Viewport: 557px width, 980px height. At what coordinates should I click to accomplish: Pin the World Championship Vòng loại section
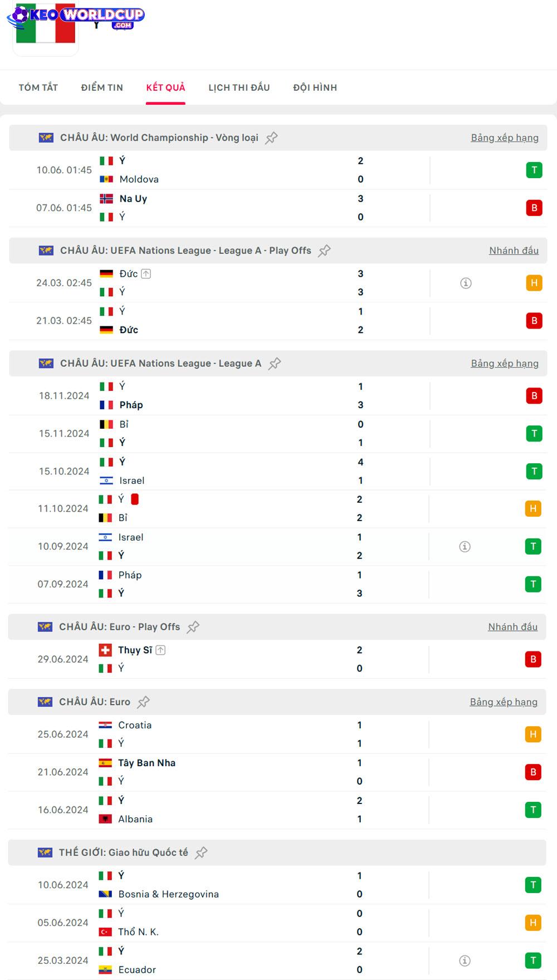point(271,138)
